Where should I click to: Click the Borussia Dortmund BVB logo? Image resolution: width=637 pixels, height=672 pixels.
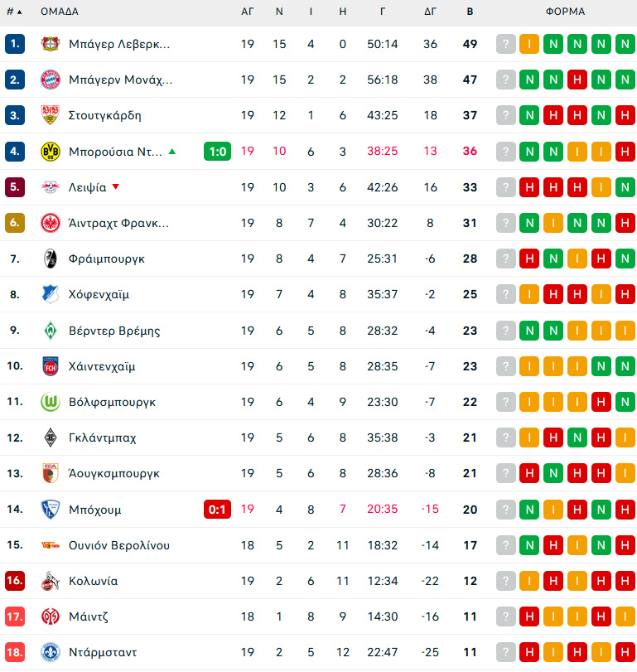51,152
